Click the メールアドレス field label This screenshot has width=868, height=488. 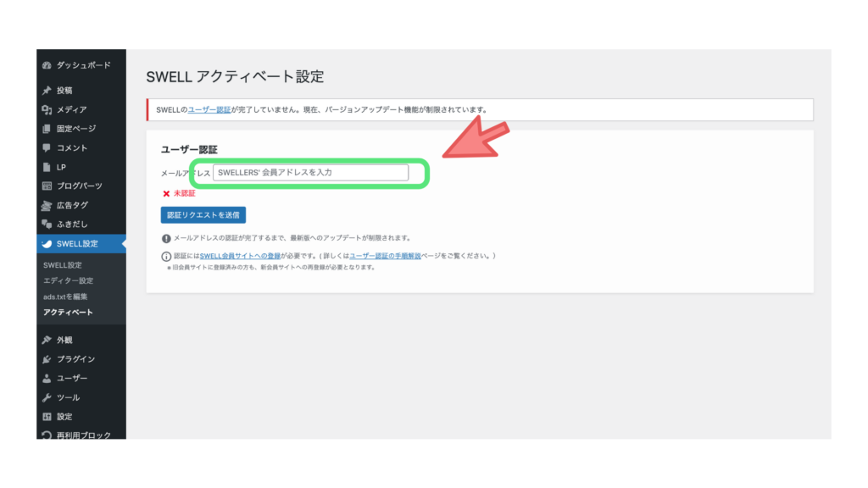pos(186,173)
